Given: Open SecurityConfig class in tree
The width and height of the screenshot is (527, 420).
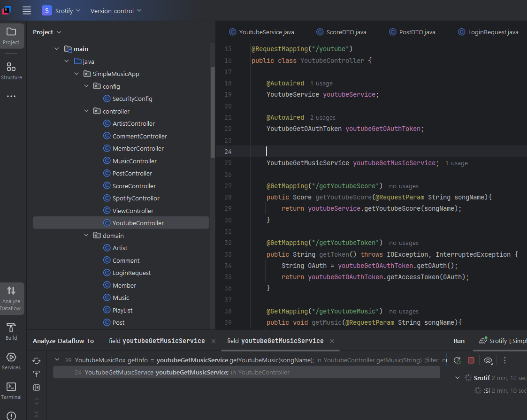Looking at the screenshot, I should click(128, 99).
